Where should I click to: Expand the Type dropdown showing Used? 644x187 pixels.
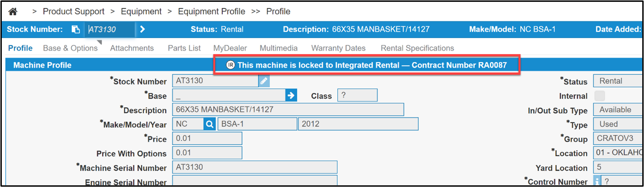[618, 124]
